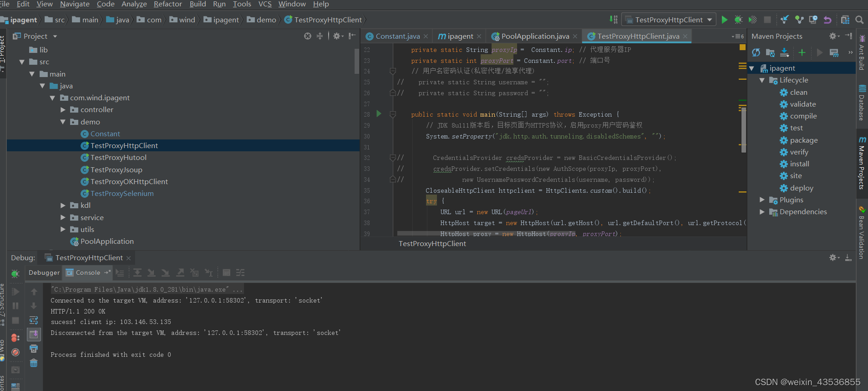Open Project Structure icon in toolbar

pyautogui.click(x=845, y=20)
